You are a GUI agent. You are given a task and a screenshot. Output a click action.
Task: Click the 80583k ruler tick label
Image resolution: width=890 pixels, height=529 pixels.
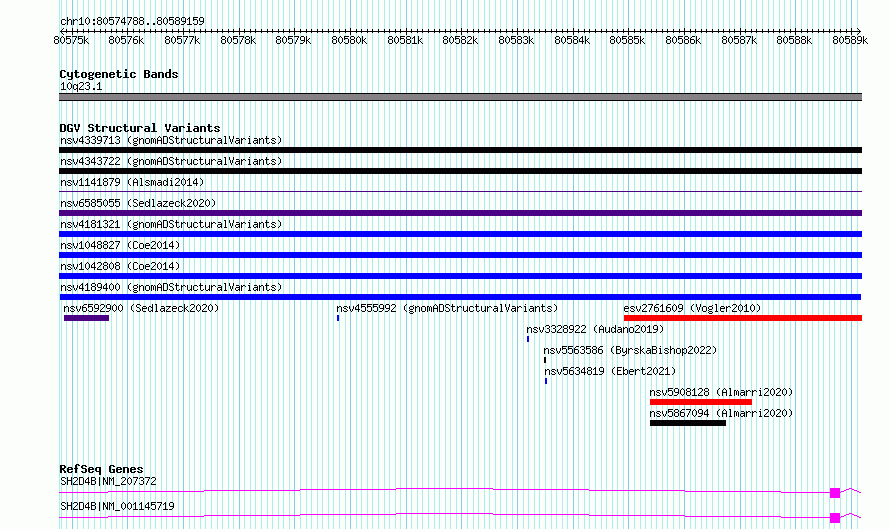pyautogui.click(x=516, y=40)
